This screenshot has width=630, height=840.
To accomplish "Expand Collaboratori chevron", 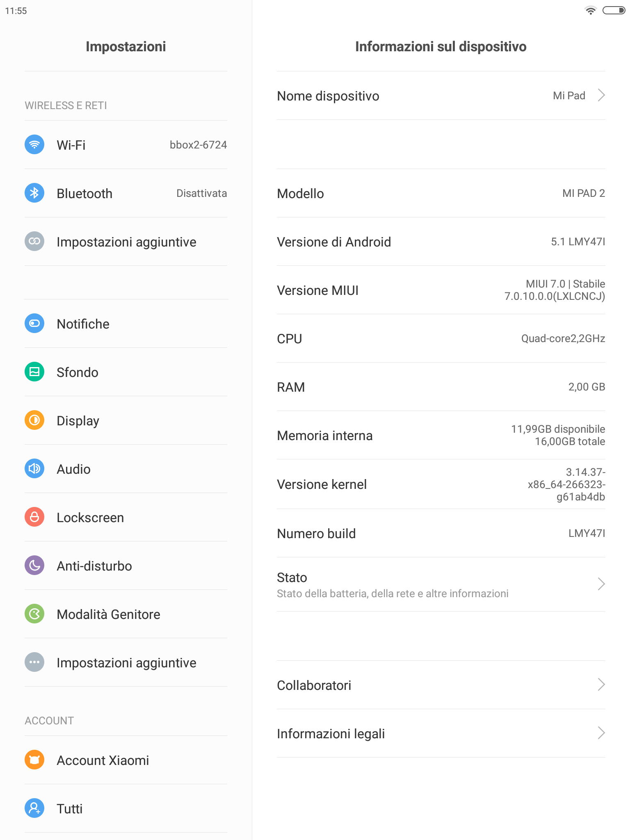I will (601, 685).
